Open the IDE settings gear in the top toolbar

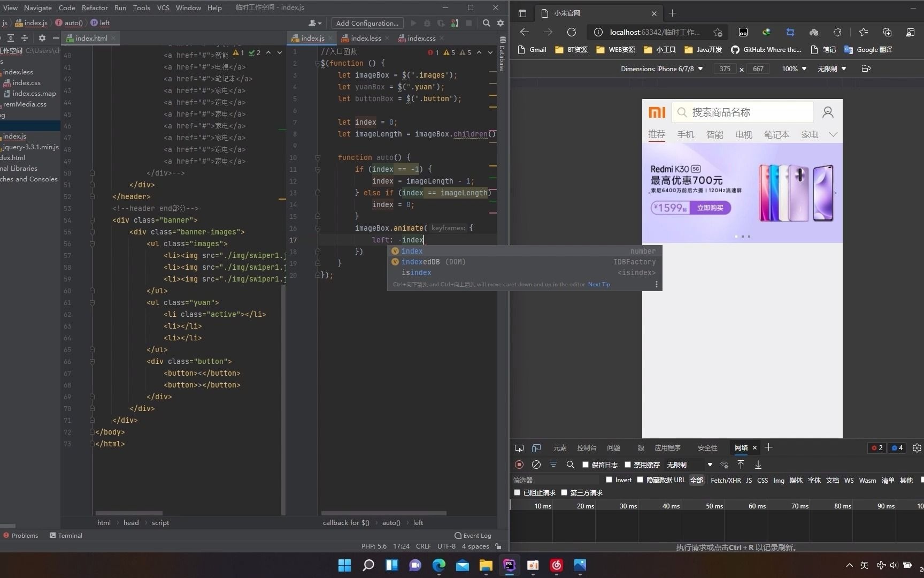tap(500, 23)
